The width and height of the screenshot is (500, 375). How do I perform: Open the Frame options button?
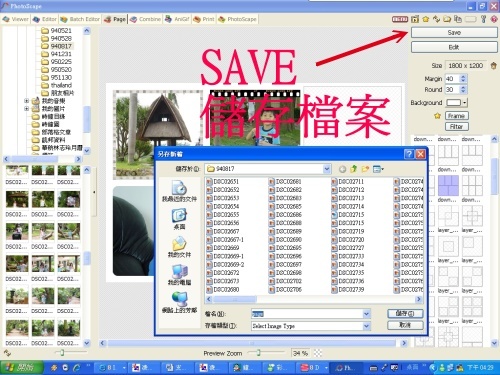457,116
